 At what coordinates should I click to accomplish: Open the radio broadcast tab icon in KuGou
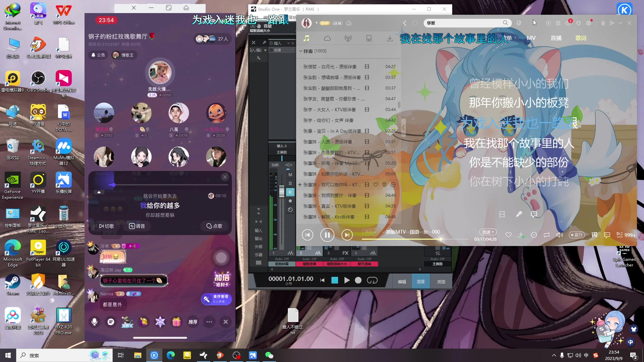pos(348,38)
